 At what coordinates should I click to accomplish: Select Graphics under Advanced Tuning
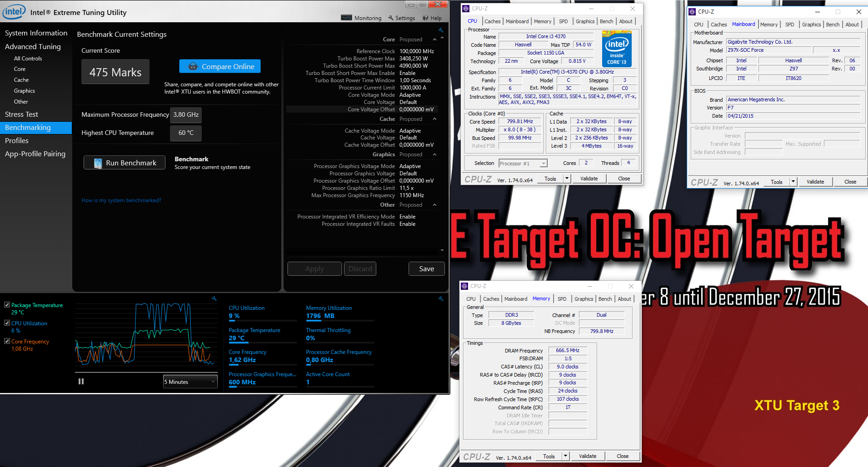pyautogui.click(x=25, y=91)
